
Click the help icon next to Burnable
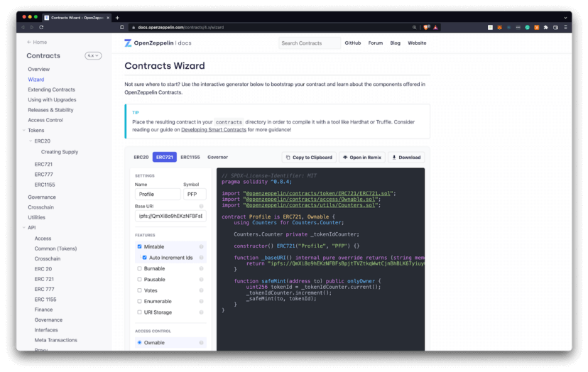pos(202,269)
